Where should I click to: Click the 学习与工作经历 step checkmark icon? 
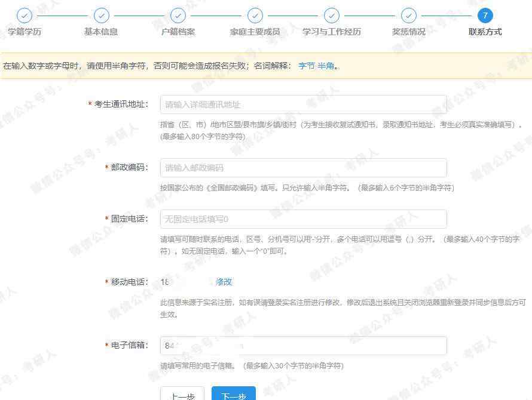(332, 16)
